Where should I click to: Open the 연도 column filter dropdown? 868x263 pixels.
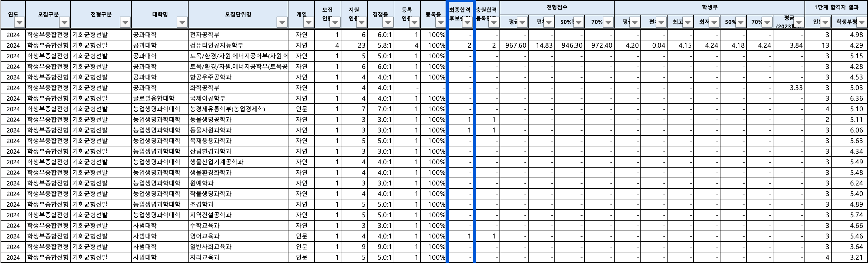(20, 22)
